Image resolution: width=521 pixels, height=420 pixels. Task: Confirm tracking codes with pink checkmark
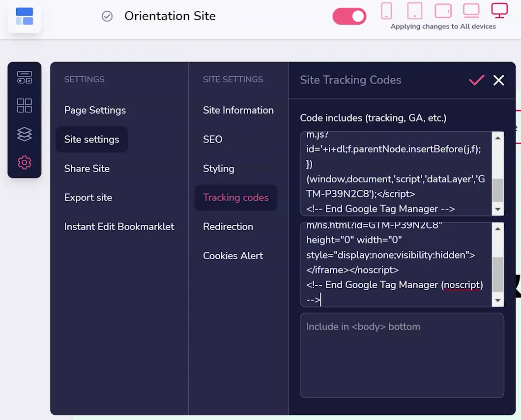pyautogui.click(x=476, y=80)
